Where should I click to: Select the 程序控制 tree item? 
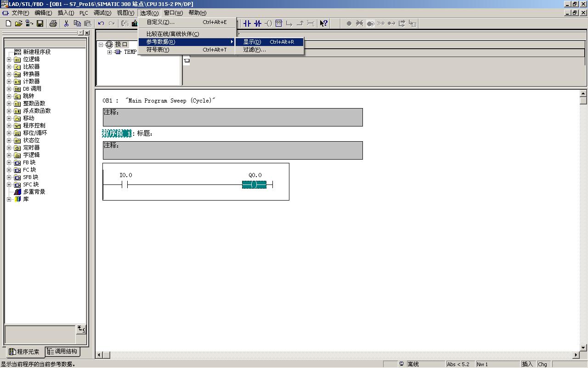[x=34, y=126]
